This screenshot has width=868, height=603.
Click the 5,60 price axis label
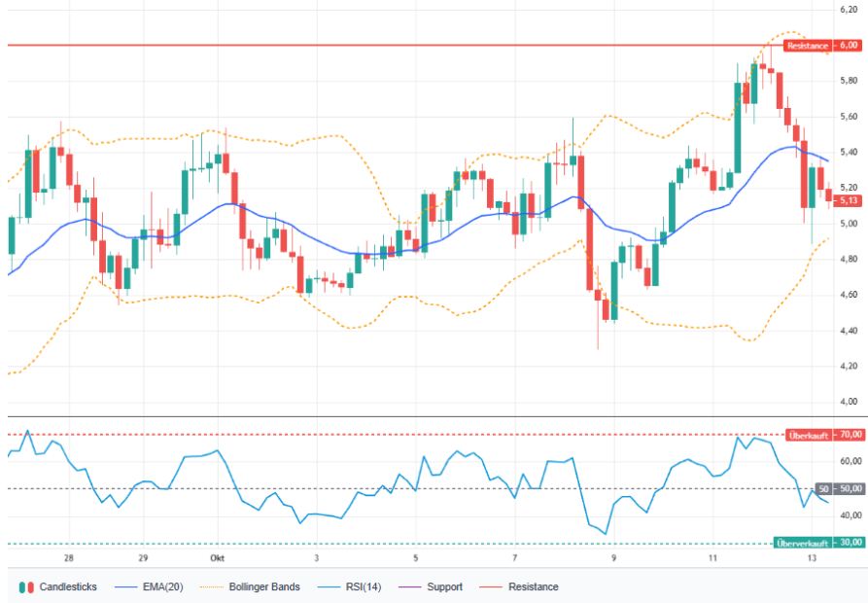(849, 117)
